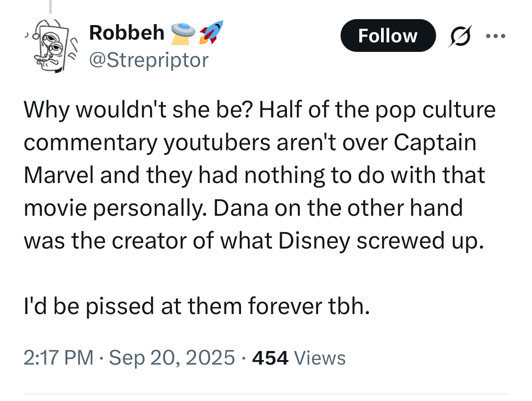The width and height of the screenshot is (532, 401).
Task: Click the word Views in post footer
Action: pos(320,358)
